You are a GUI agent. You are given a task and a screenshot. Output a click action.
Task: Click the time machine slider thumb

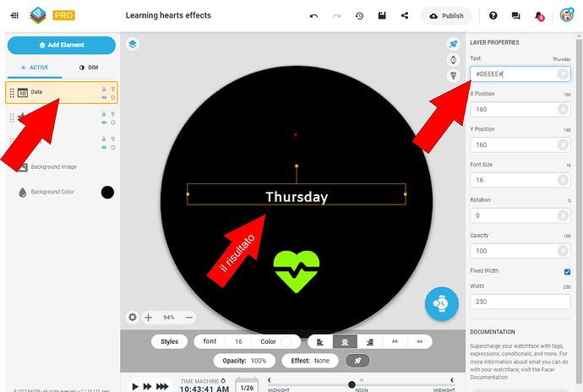tap(351, 384)
